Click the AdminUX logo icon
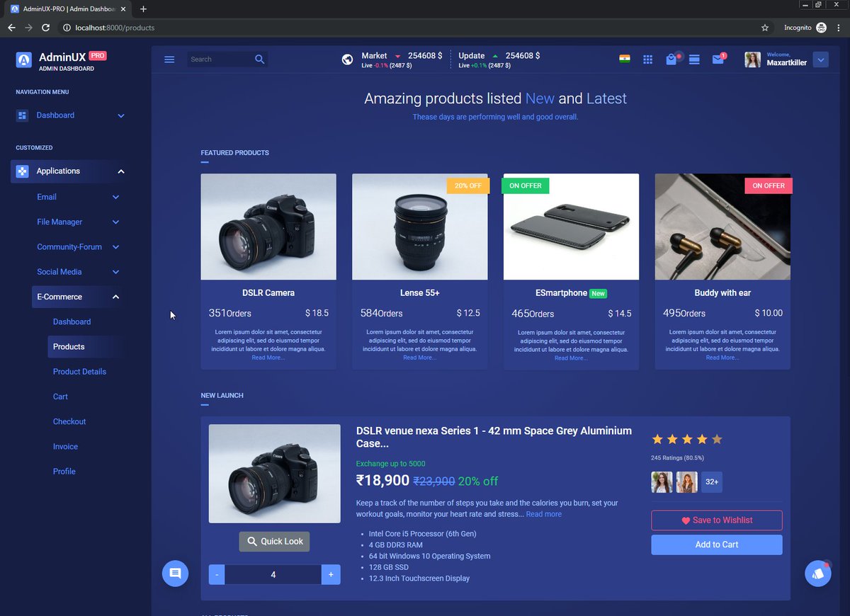Viewport: 850px width, 616px height. [24, 59]
